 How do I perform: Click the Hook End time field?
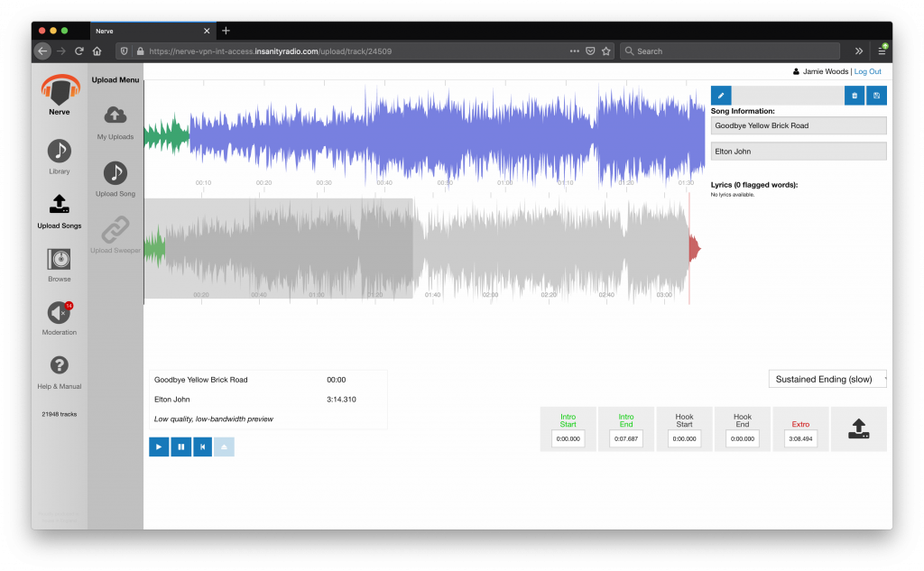[x=743, y=438]
